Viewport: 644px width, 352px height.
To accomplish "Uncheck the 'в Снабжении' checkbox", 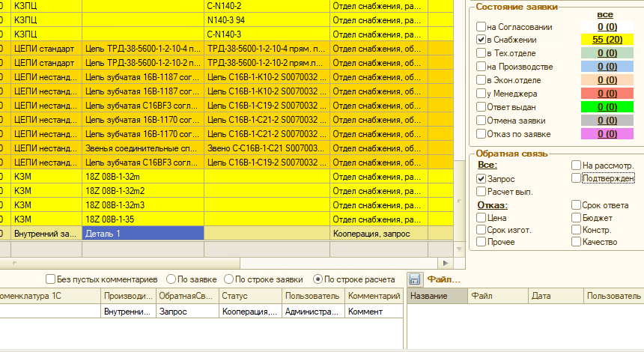I will [x=481, y=40].
